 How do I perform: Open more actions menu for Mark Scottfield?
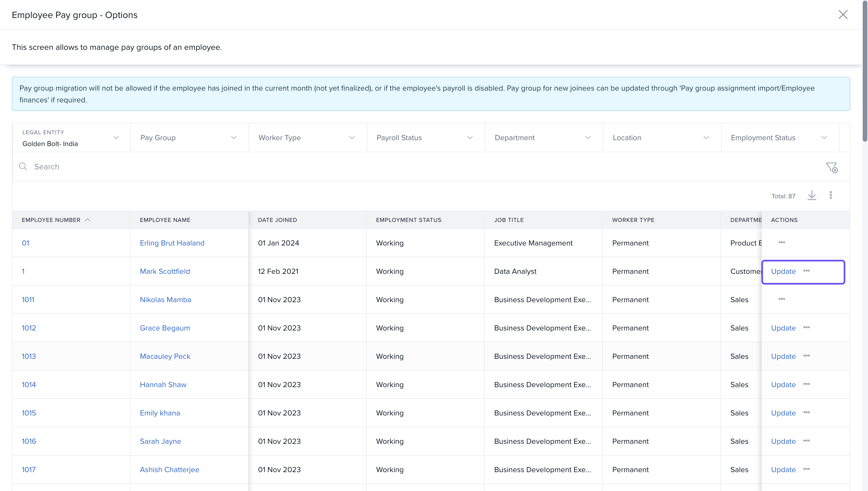[806, 271]
